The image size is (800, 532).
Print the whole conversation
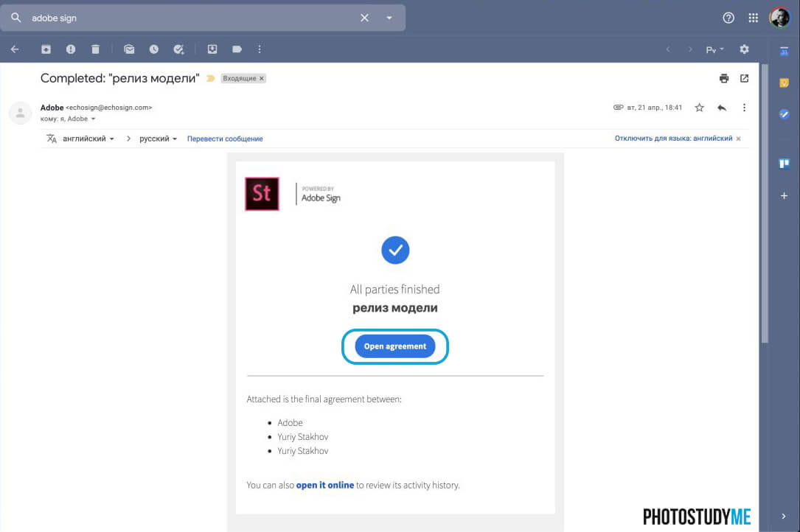click(724, 78)
